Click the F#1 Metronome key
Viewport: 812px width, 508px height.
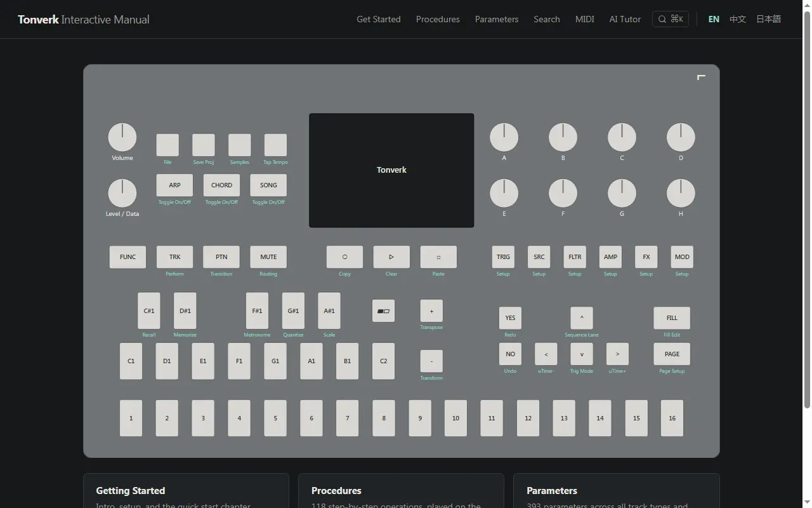(257, 311)
